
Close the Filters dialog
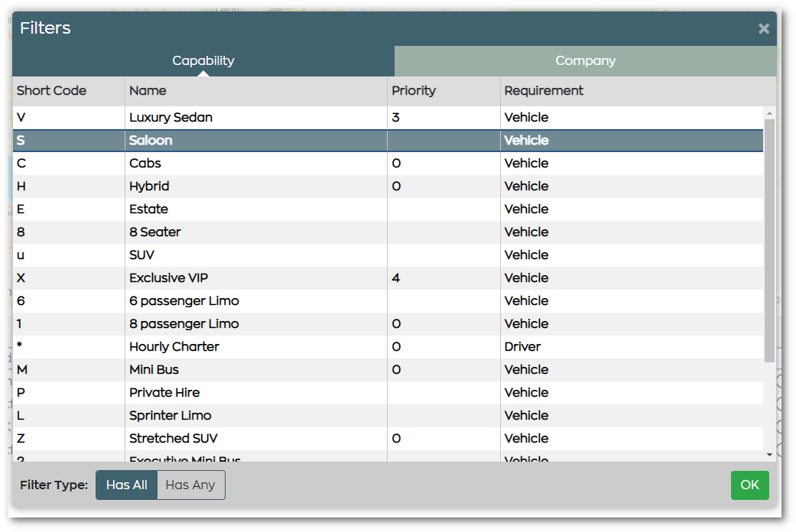[763, 29]
